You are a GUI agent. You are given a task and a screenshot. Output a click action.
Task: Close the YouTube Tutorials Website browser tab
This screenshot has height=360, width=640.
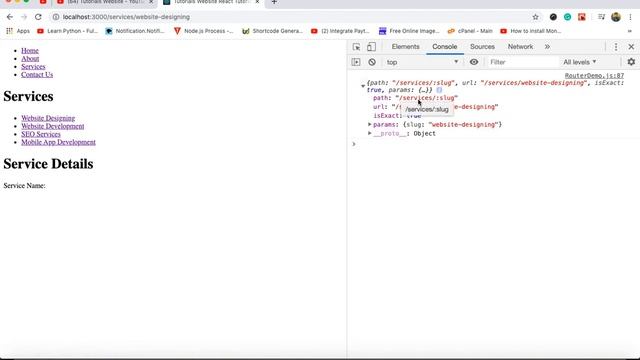pos(151,2)
